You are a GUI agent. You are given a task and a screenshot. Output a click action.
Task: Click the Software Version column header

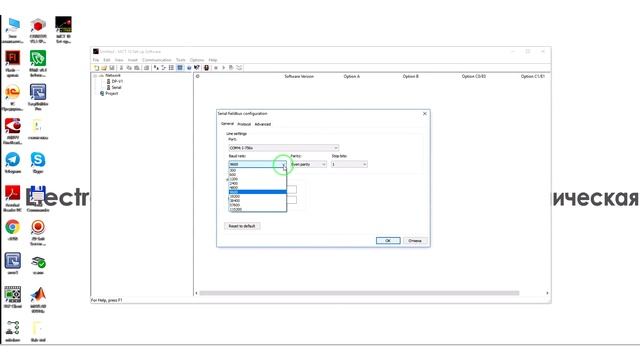tap(299, 76)
